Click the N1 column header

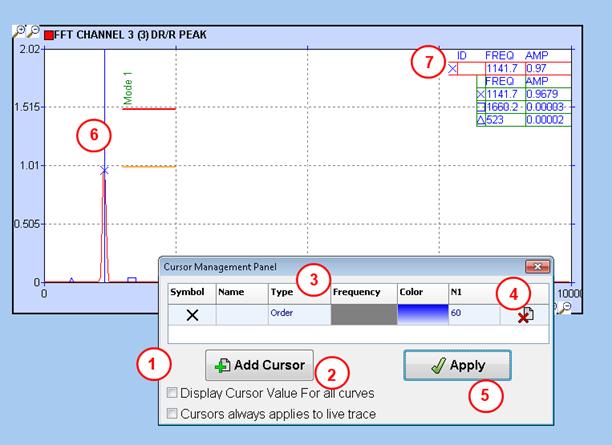[474, 294]
